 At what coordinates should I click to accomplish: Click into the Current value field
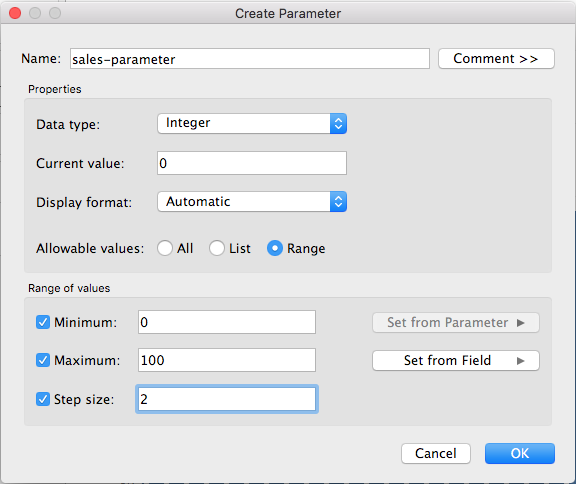252,163
